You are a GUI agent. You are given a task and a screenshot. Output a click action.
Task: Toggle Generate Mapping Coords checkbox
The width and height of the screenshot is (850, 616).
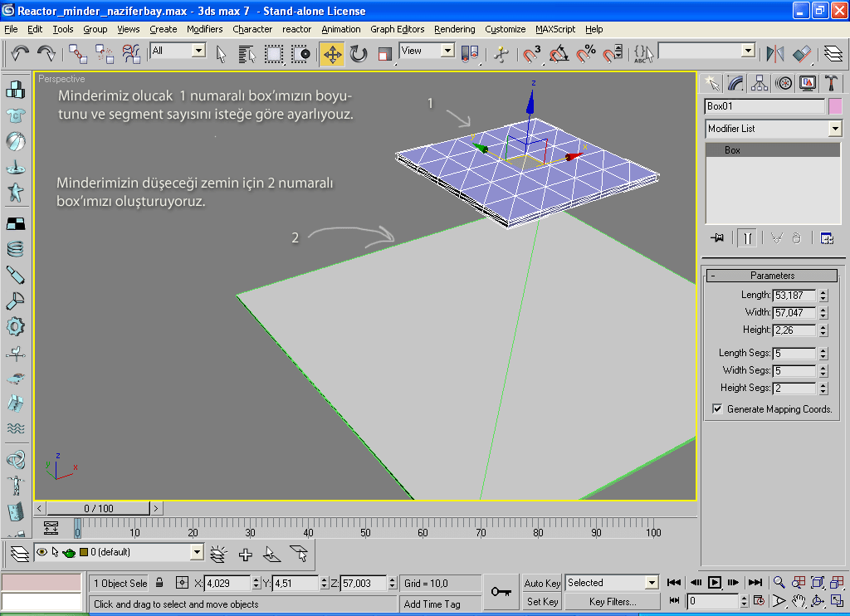pyautogui.click(x=717, y=409)
